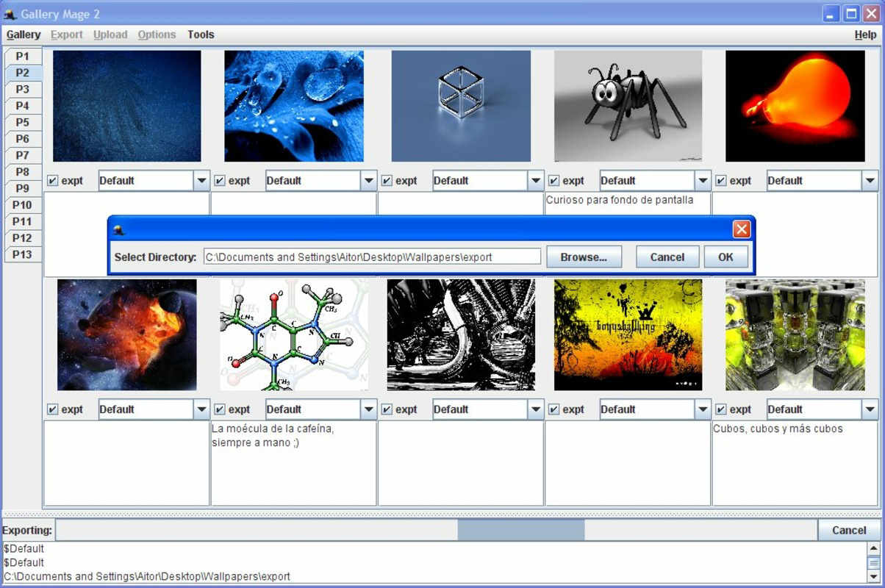
Task: Click the Gallery Mage title bar icon
Action: [x=10, y=13]
